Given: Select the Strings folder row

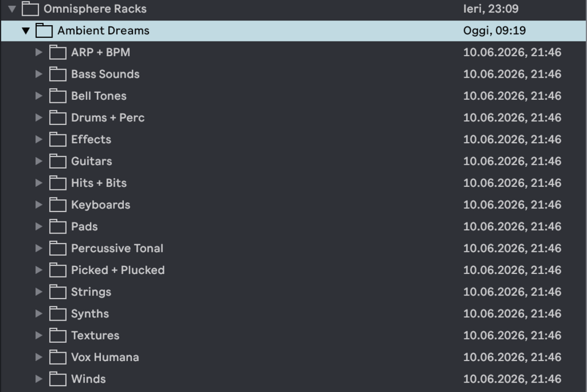Looking at the screenshot, I should 293,292.
